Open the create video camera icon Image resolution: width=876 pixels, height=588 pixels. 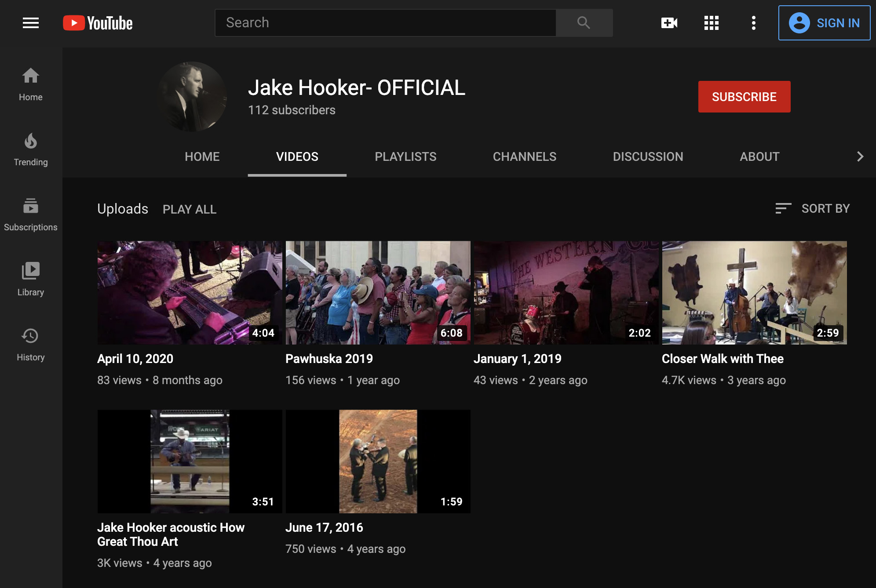point(669,23)
